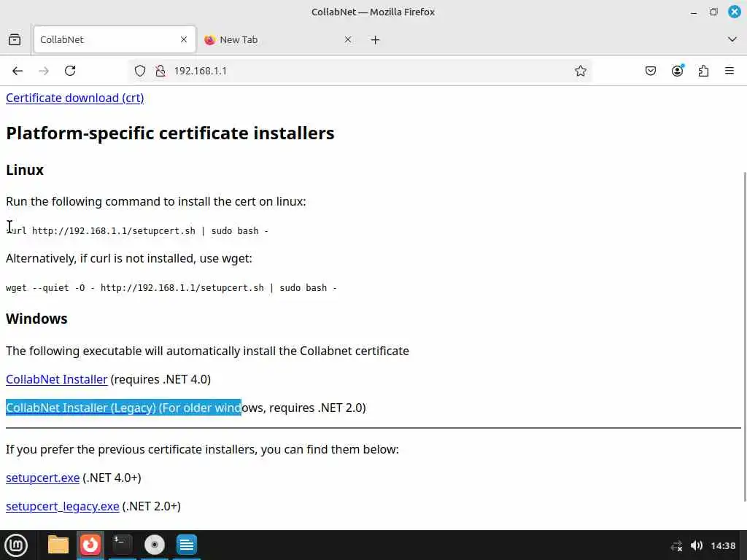Open the Firefox hamburger menu
This screenshot has height=560, width=747.
729,71
